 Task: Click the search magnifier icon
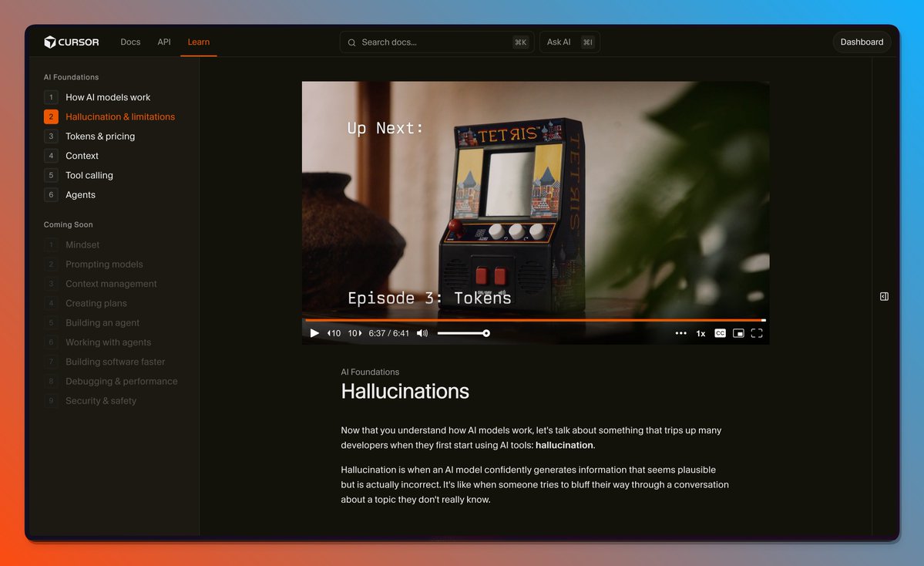(352, 42)
